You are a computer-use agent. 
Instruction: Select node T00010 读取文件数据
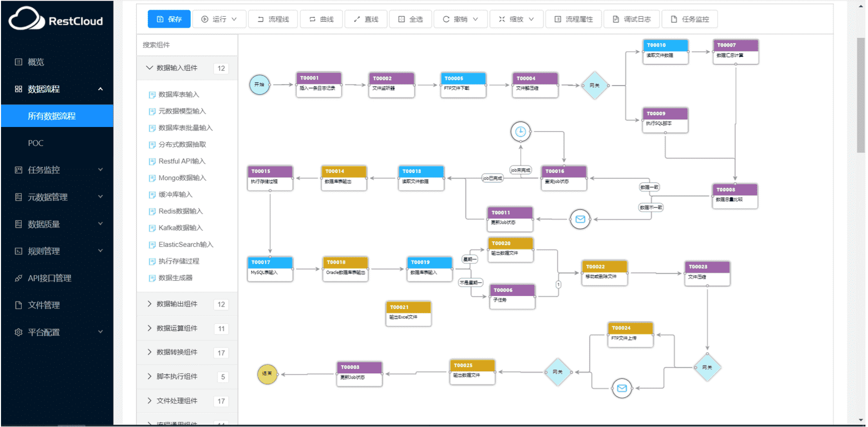(x=666, y=52)
